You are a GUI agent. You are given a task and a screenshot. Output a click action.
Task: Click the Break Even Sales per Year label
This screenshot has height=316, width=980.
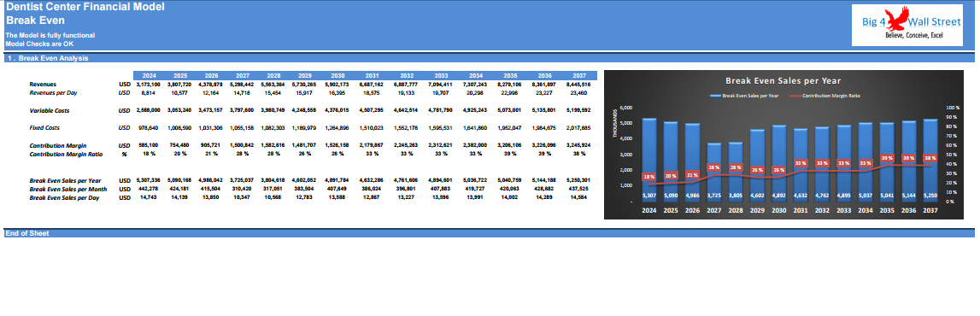[66, 180]
